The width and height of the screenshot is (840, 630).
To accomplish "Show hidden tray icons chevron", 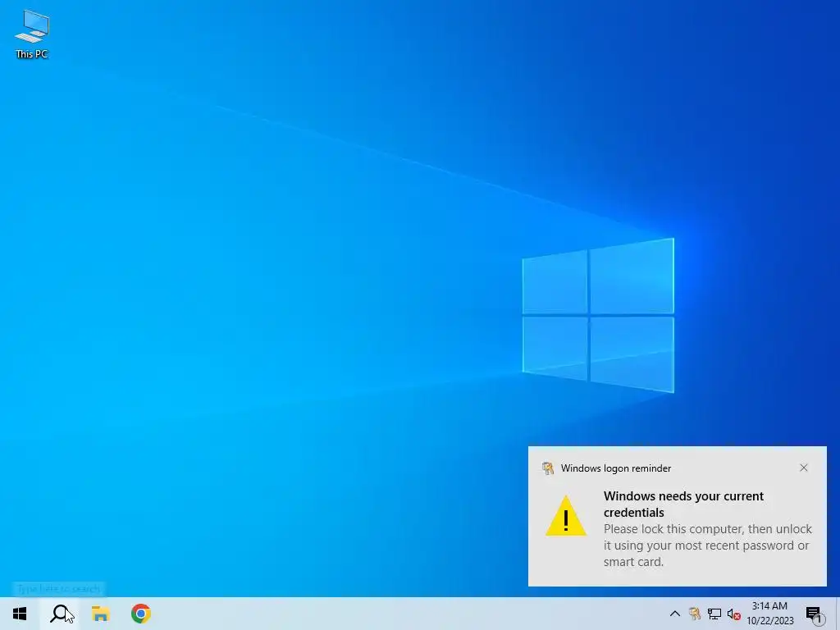I will point(675,614).
